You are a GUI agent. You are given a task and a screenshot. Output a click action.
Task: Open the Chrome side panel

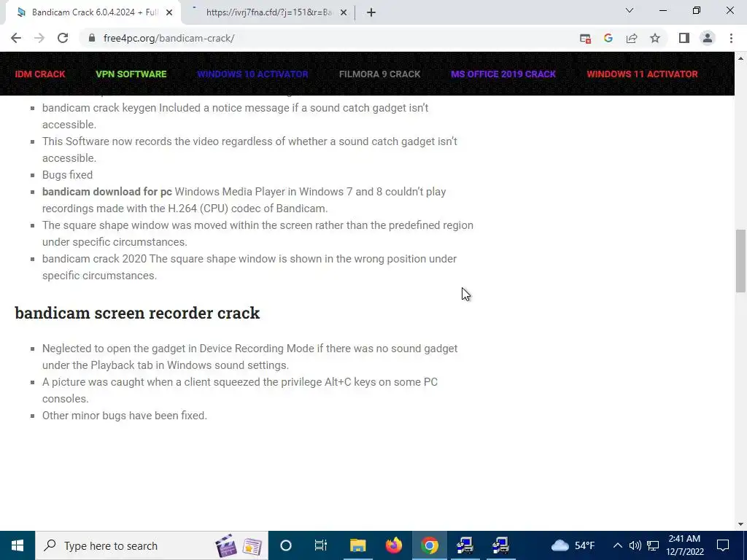tap(684, 38)
